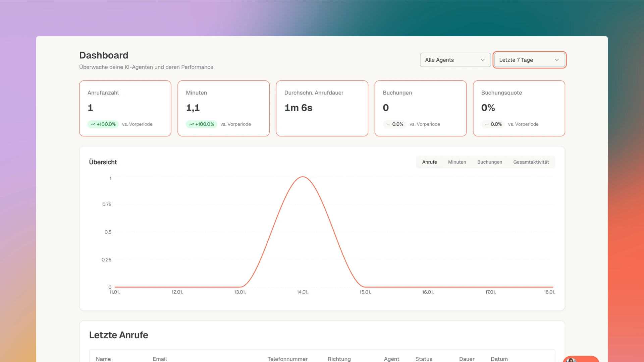644x362 pixels.
Task: Click the dash icon on Buchungsquote card
Action: coord(487,124)
